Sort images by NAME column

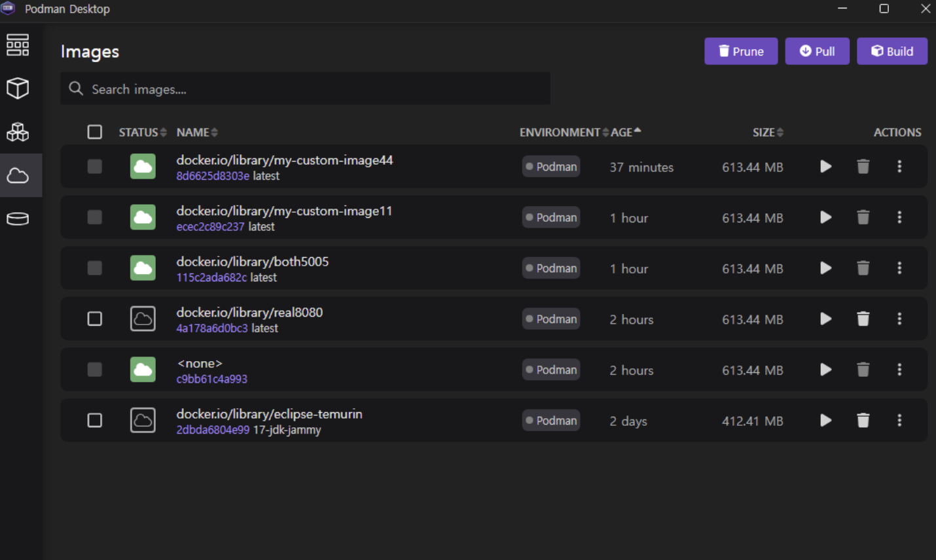pyautogui.click(x=197, y=132)
